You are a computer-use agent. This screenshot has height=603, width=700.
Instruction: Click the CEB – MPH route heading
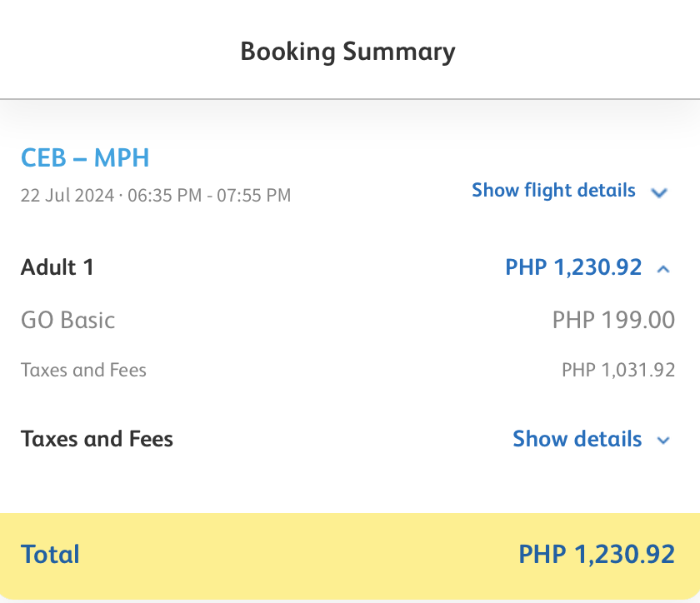click(85, 157)
